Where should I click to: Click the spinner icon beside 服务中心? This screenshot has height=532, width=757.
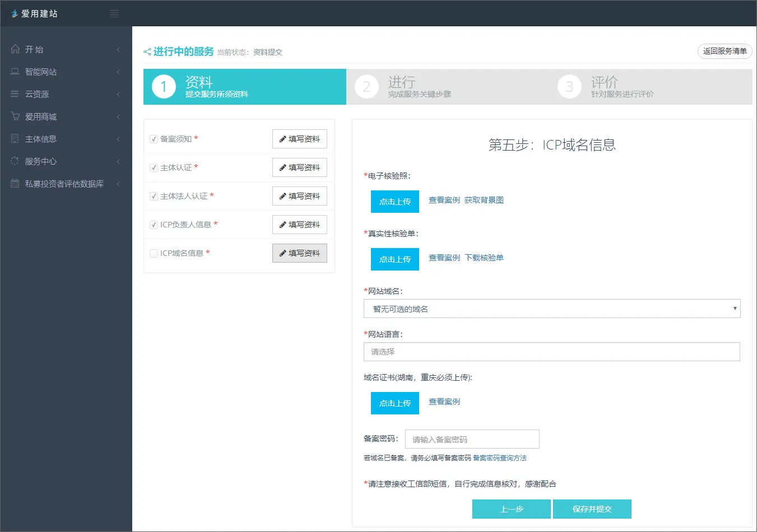(x=15, y=161)
